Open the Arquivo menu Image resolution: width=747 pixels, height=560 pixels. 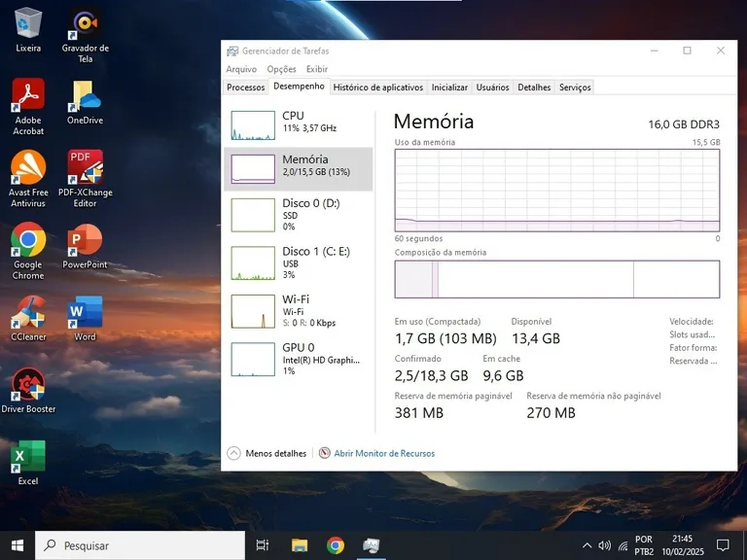tap(241, 69)
